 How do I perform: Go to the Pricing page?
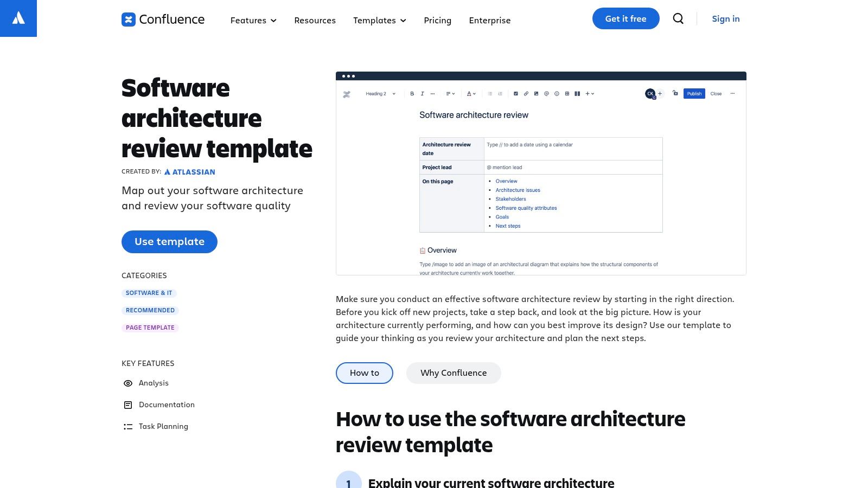(437, 21)
